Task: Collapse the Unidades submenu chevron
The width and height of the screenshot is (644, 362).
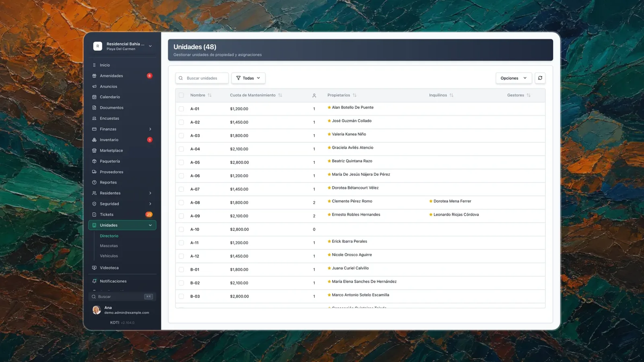Action: pyautogui.click(x=150, y=225)
